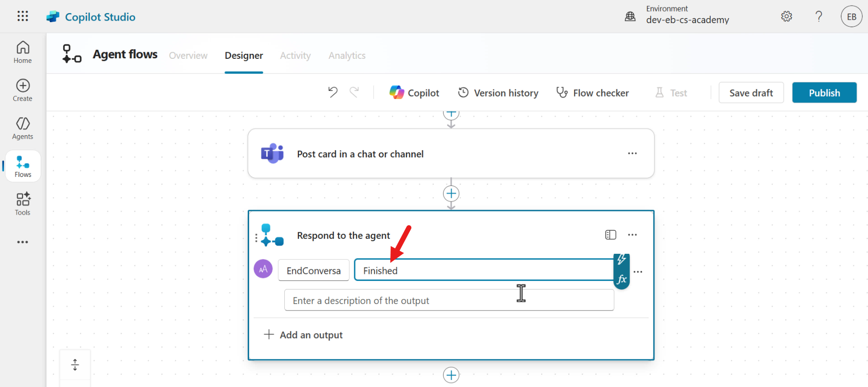Open the text output type selector
Image resolution: width=868 pixels, height=387 pixels.
(x=263, y=269)
